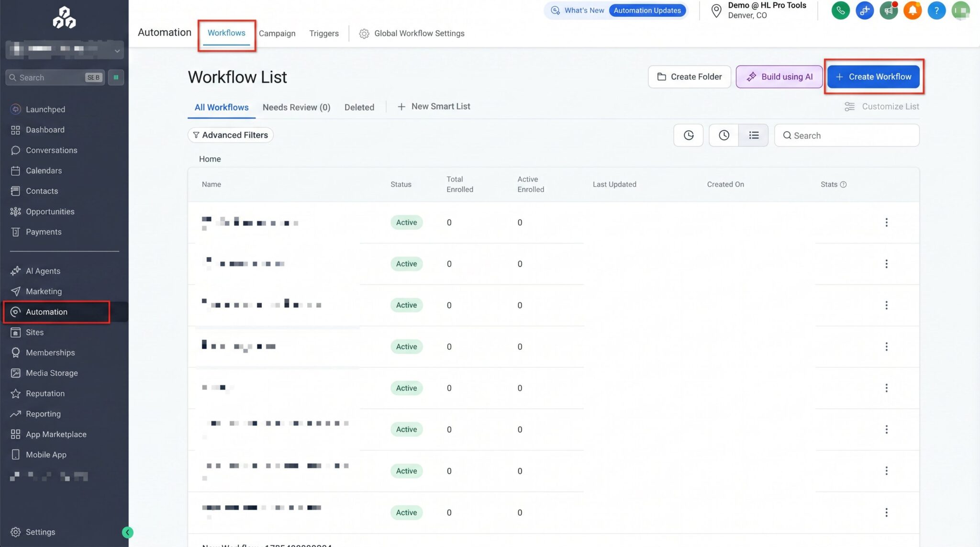Open the orange notifications bell
The height and width of the screenshot is (547, 980).
click(913, 11)
